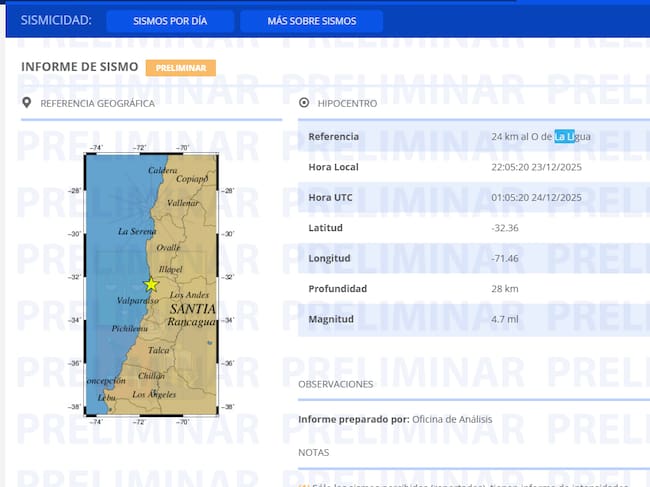This screenshot has width=650, height=487.
Task: Select the longitude value -71.46
Action: (505, 258)
